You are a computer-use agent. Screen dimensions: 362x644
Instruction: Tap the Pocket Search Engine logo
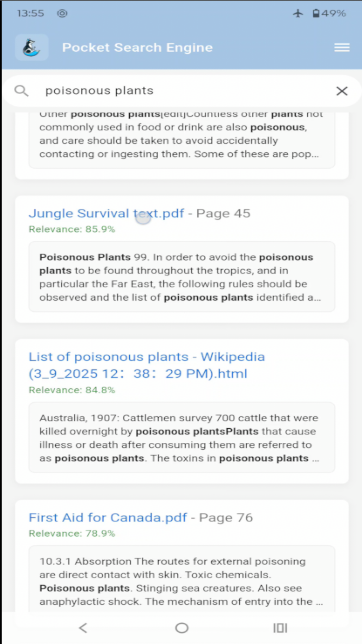point(32,47)
